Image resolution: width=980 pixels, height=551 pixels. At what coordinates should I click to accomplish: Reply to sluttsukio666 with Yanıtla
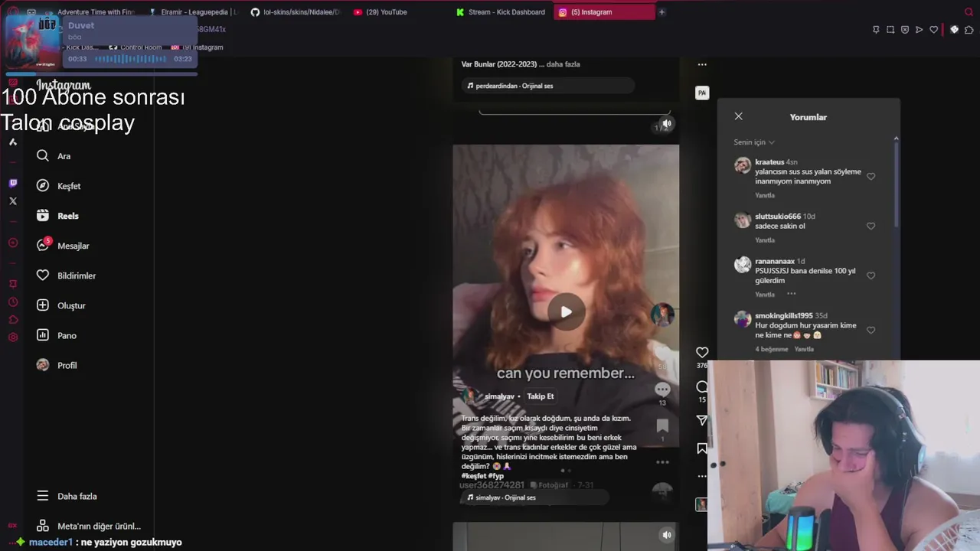[x=765, y=240]
